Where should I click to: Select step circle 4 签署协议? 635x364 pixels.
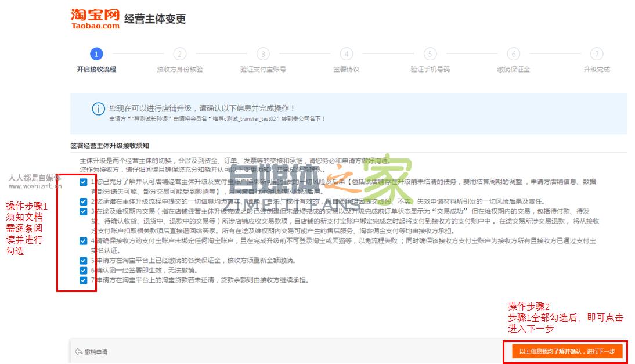[347, 54]
